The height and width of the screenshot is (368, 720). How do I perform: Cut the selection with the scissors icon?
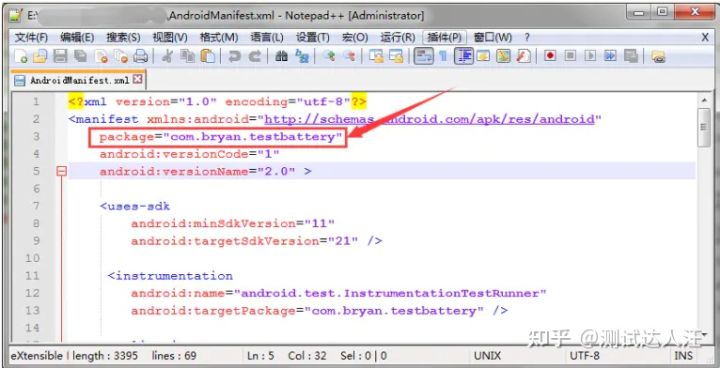pos(167,56)
